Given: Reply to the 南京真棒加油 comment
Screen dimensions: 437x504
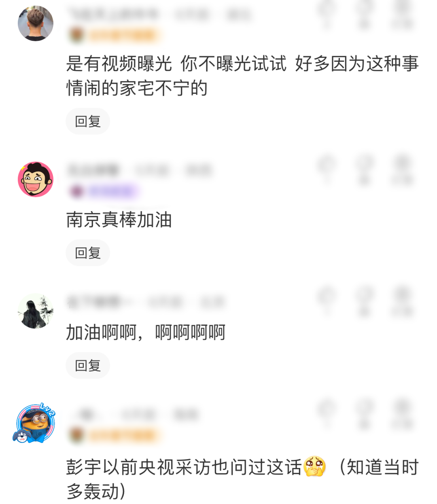Looking at the screenshot, I should tap(88, 253).
